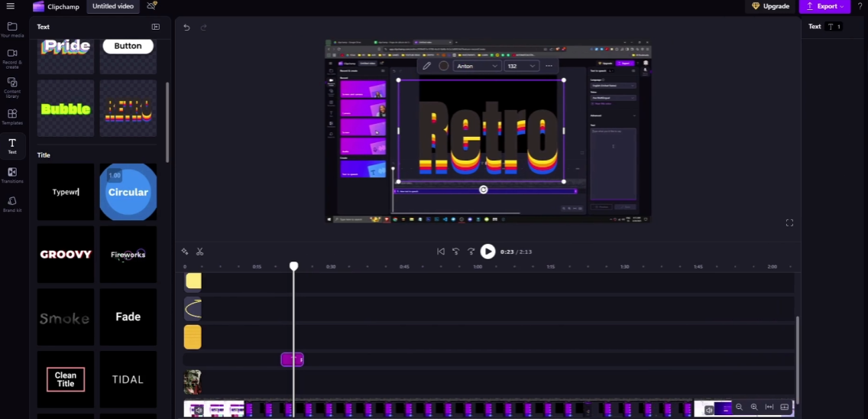
Task: Skip to the start of the video
Action: (x=441, y=252)
